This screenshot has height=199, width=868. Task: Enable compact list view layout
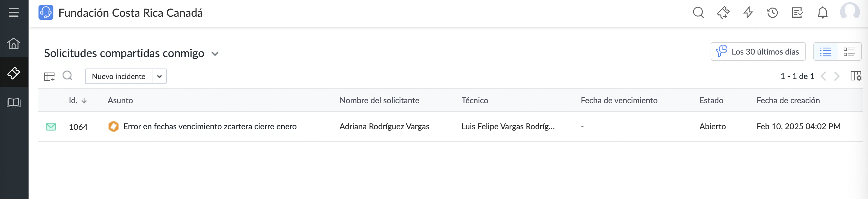coord(825,51)
